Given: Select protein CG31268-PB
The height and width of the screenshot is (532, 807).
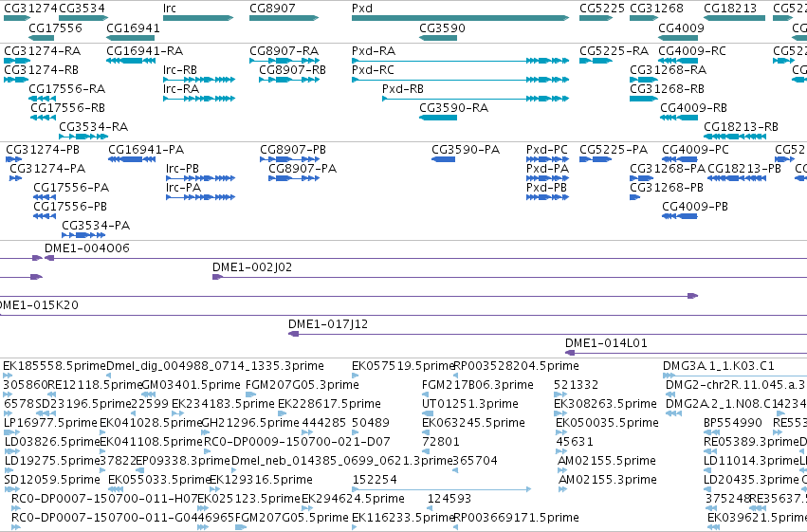Looking at the screenshot, I should coord(634,197).
